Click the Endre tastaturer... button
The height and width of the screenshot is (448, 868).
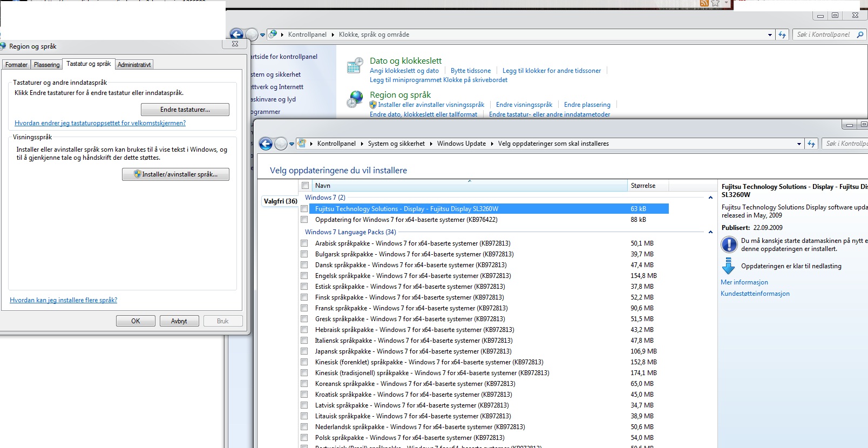[x=185, y=110]
